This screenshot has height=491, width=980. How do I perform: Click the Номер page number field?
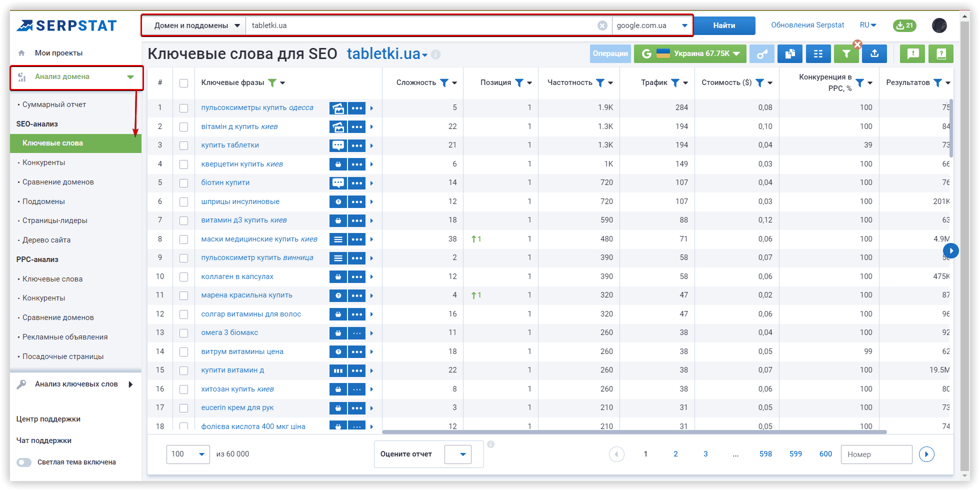[876, 454]
